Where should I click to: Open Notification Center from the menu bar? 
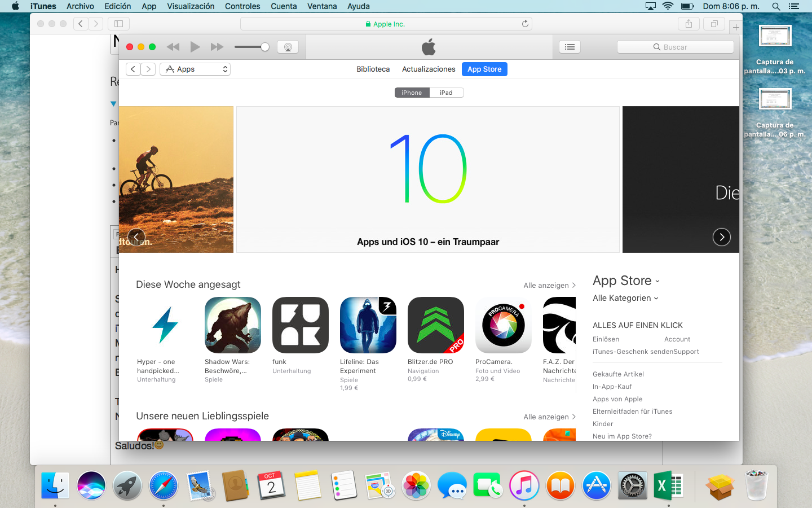(794, 6)
